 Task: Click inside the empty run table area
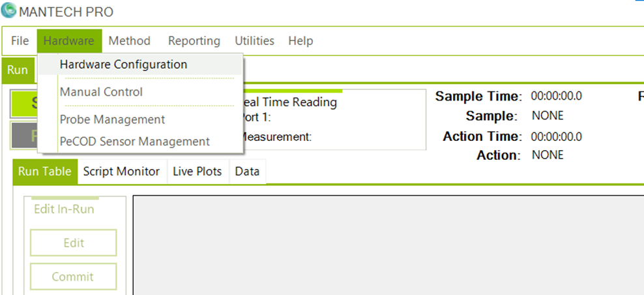click(385, 245)
